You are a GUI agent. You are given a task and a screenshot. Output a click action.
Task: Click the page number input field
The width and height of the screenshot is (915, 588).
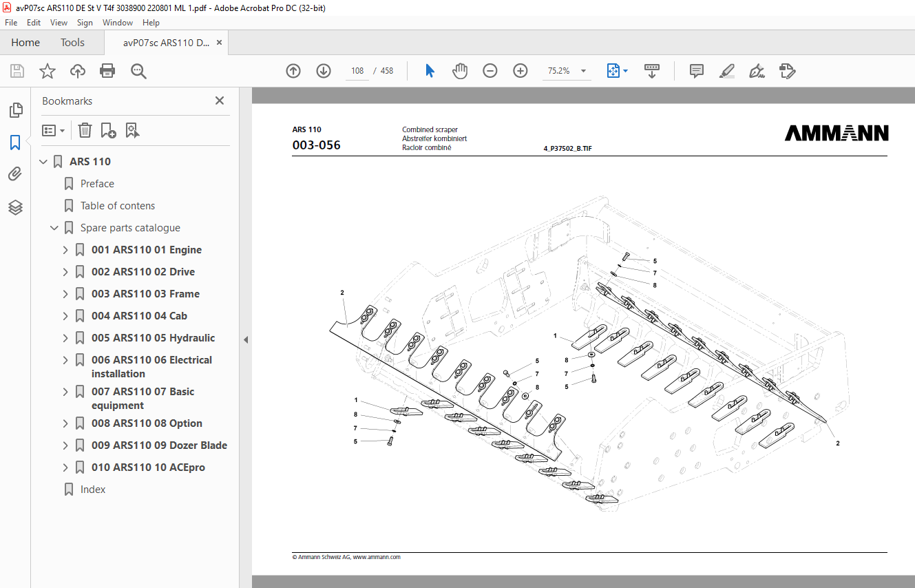coord(357,71)
